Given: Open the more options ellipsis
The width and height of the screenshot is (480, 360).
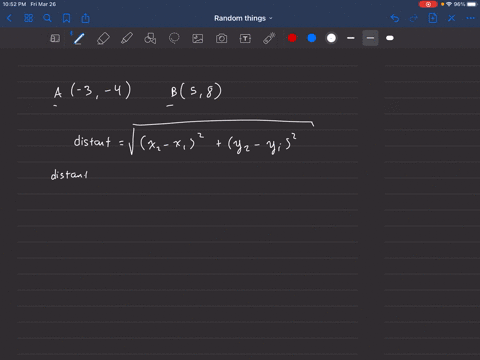Looking at the screenshot, I should (470, 18).
